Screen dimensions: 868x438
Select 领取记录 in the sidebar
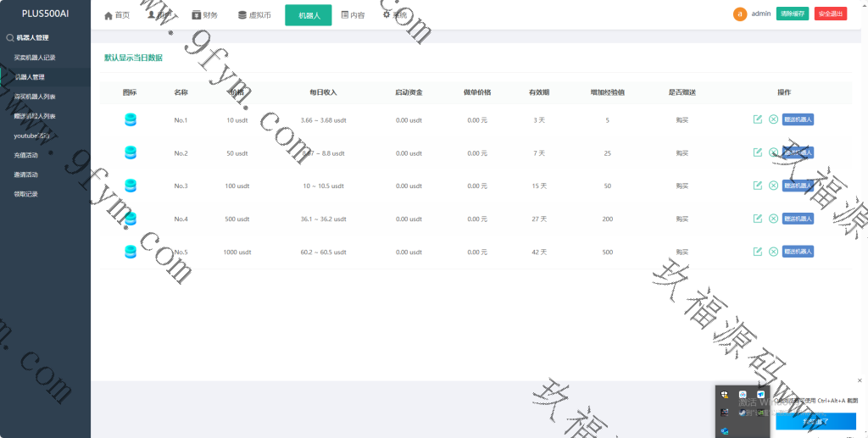point(25,194)
